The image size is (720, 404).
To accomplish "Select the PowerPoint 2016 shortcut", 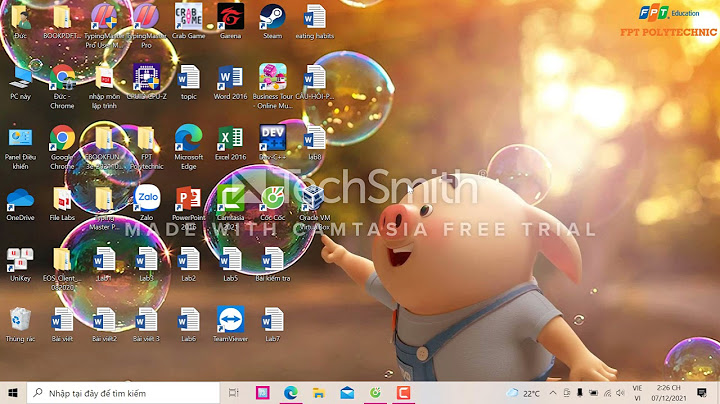I will pyautogui.click(x=188, y=208).
